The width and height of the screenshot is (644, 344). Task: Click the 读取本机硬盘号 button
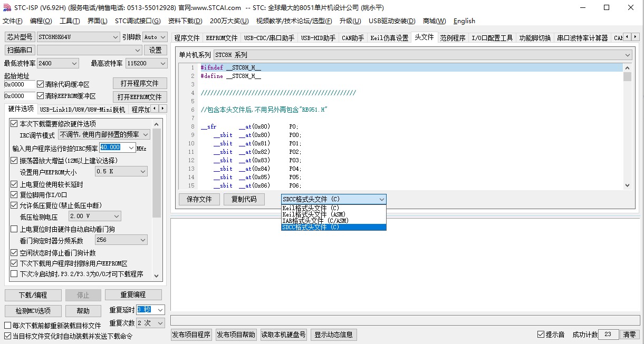[284, 335]
